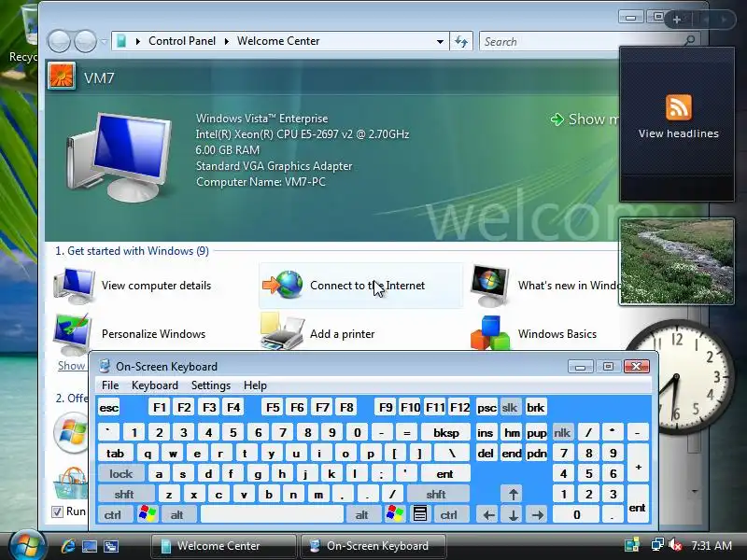Switch to On-Screen Keyboard taskbar button
The width and height of the screenshot is (747, 560).
(373, 546)
